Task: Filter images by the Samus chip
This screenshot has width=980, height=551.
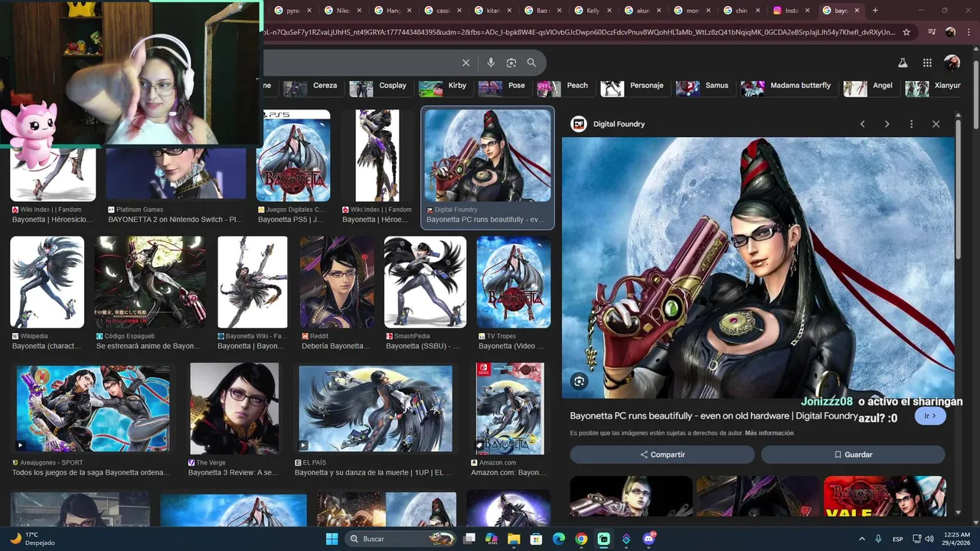Action: pos(704,86)
